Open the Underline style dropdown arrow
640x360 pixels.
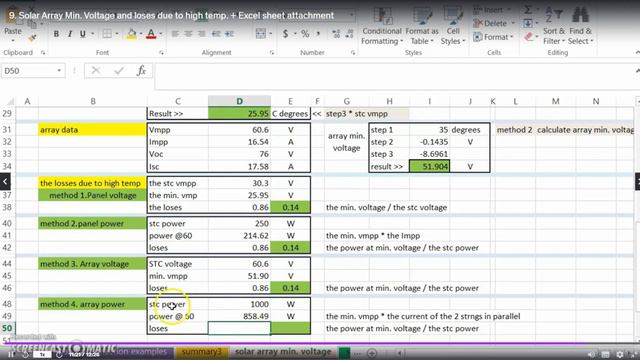click(x=92, y=34)
